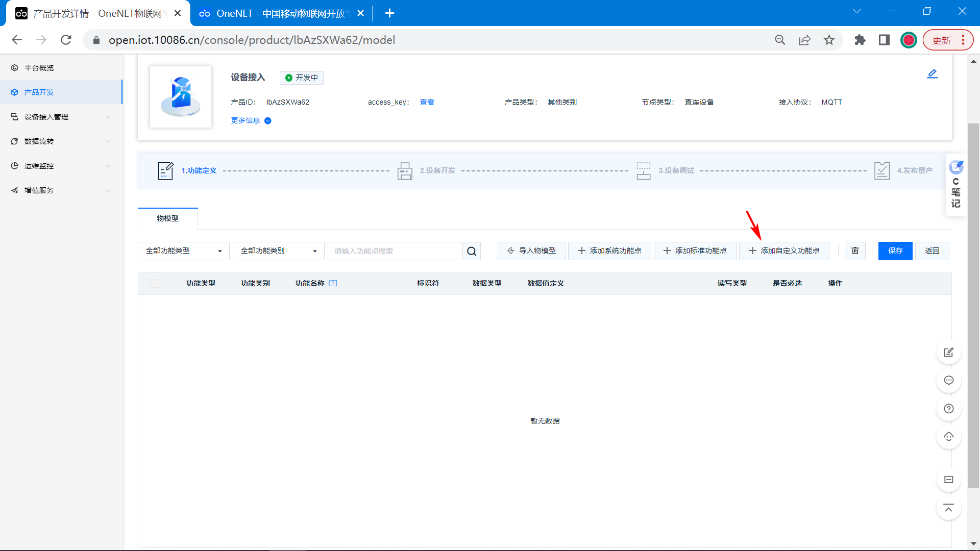The width and height of the screenshot is (980, 551).
Task: Click the browser bookmark star icon
Action: 829,40
